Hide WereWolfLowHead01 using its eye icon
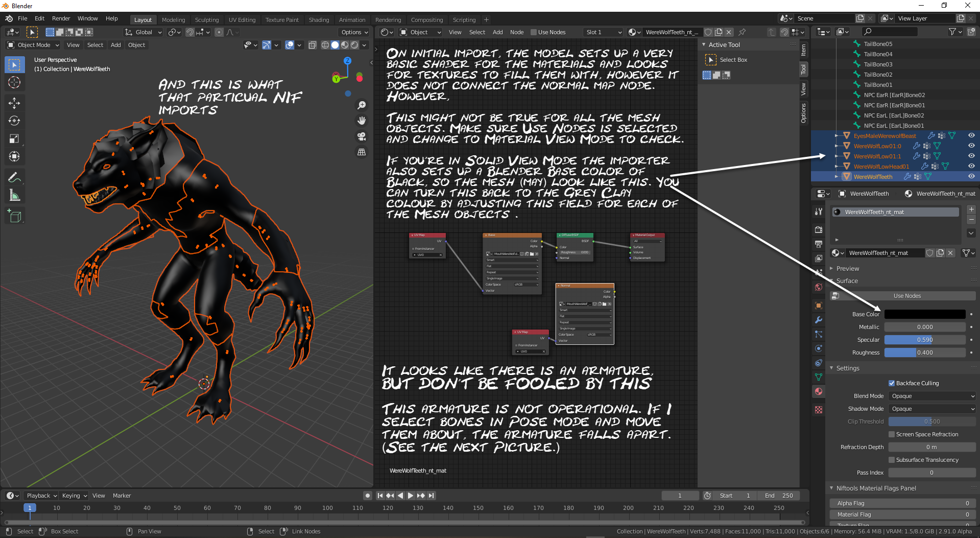Viewport: 980px width, 538px height. (x=971, y=167)
